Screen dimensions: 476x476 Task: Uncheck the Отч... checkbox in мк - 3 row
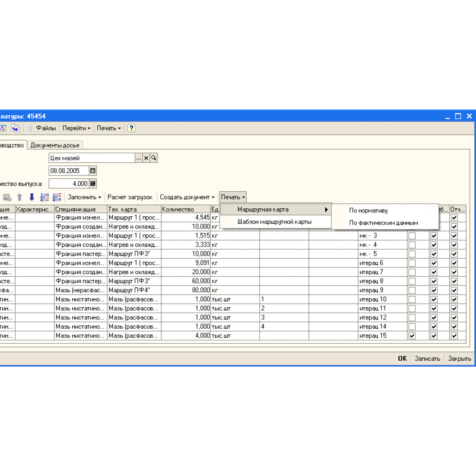point(454,235)
